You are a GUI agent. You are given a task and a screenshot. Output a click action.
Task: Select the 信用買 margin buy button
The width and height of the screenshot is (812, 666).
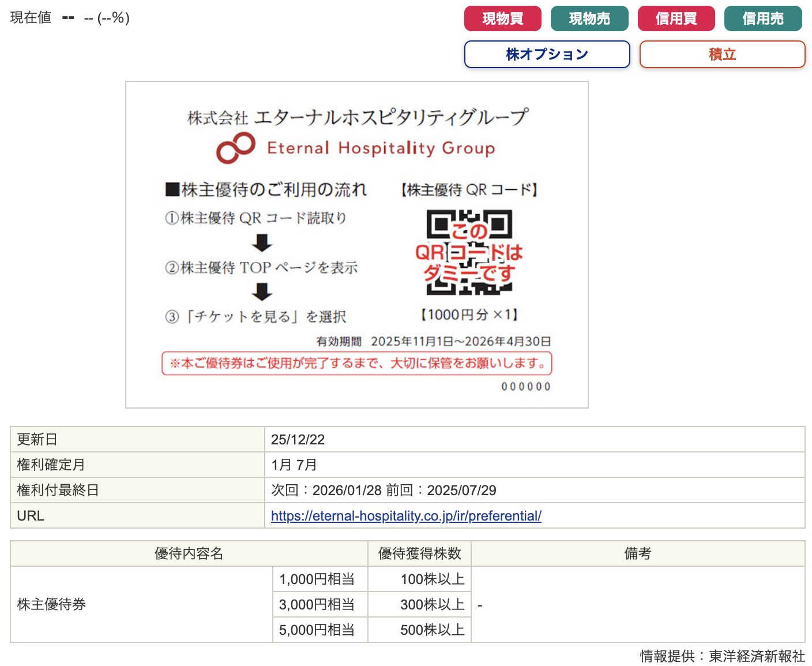[676, 18]
